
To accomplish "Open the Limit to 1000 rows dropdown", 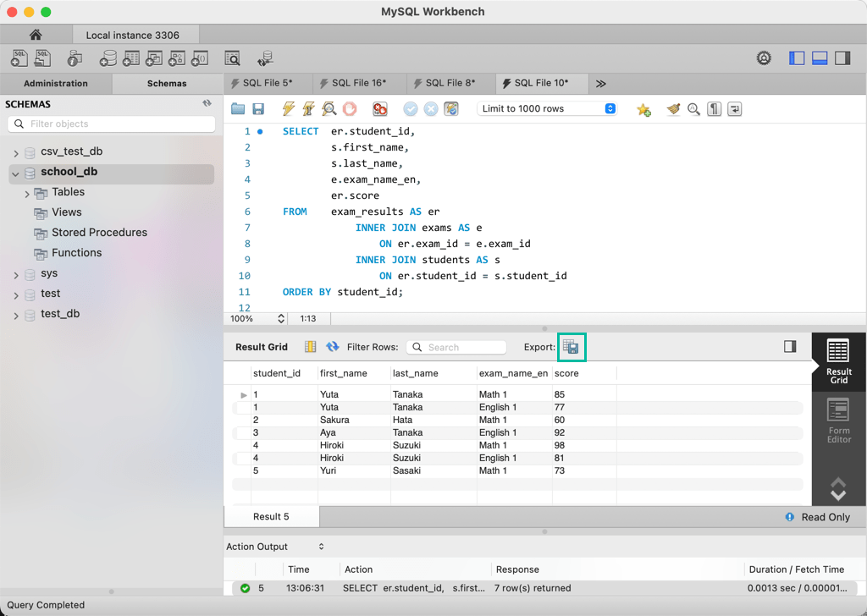I will click(x=547, y=108).
